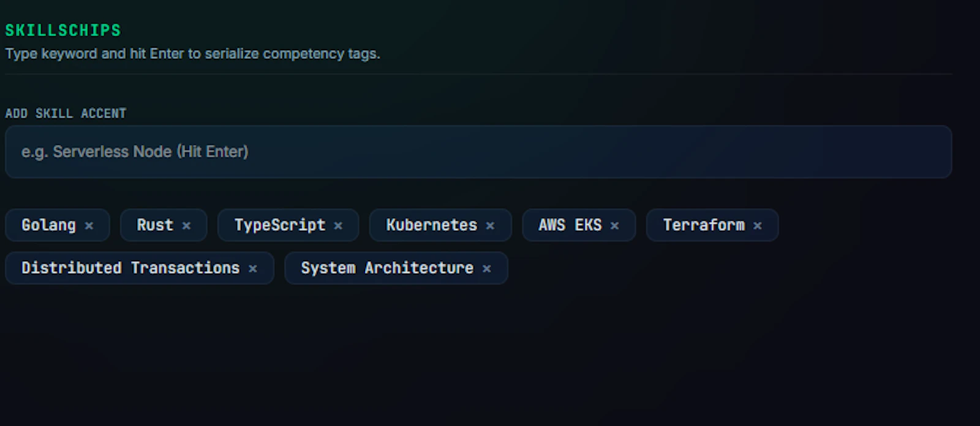980x426 pixels.
Task: Click the AWS EKS chip label
Action: pyautogui.click(x=570, y=225)
